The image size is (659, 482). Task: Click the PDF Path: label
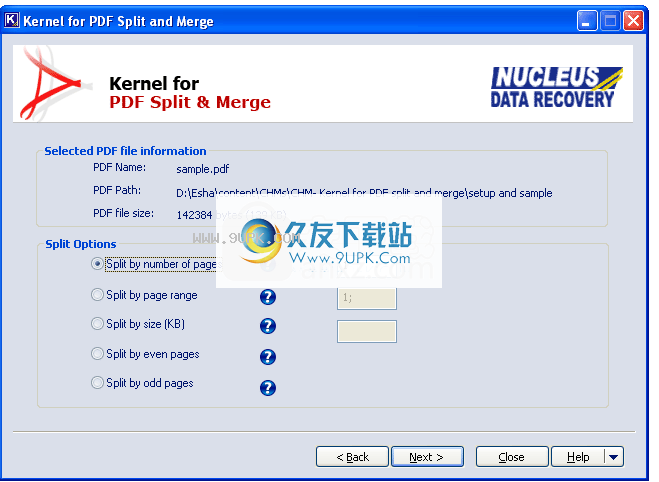click(x=117, y=190)
